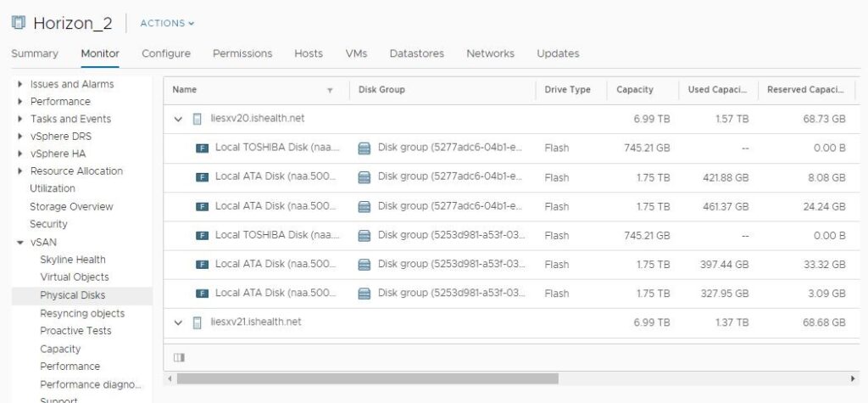Image resolution: width=868 pixels, height=403 pixels.
Task: Open the Datastores tab
Action: point(416,53)
